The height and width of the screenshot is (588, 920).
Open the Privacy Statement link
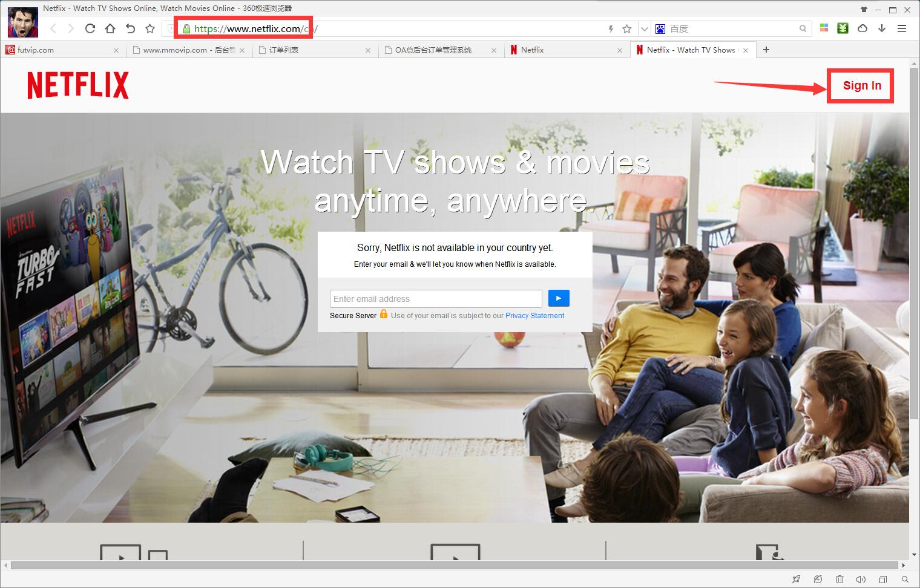click(534, 316)
